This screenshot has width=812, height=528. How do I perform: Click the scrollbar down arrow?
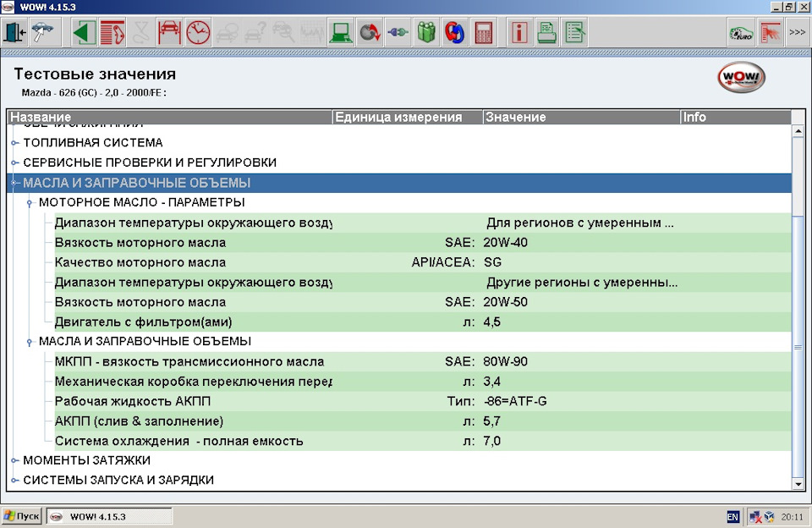(797, 483)
